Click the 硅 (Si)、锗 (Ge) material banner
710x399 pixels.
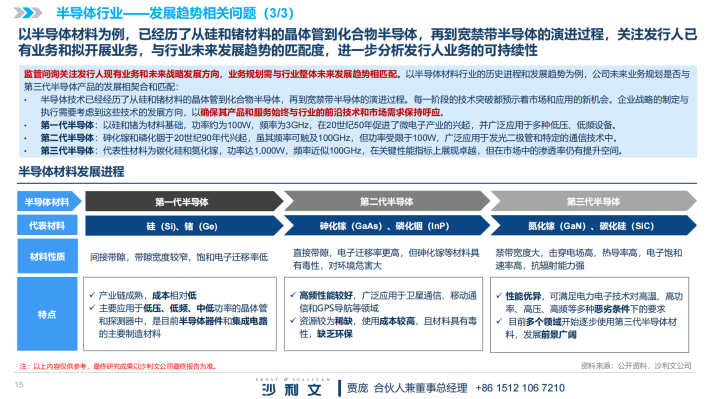coord(184,226)
